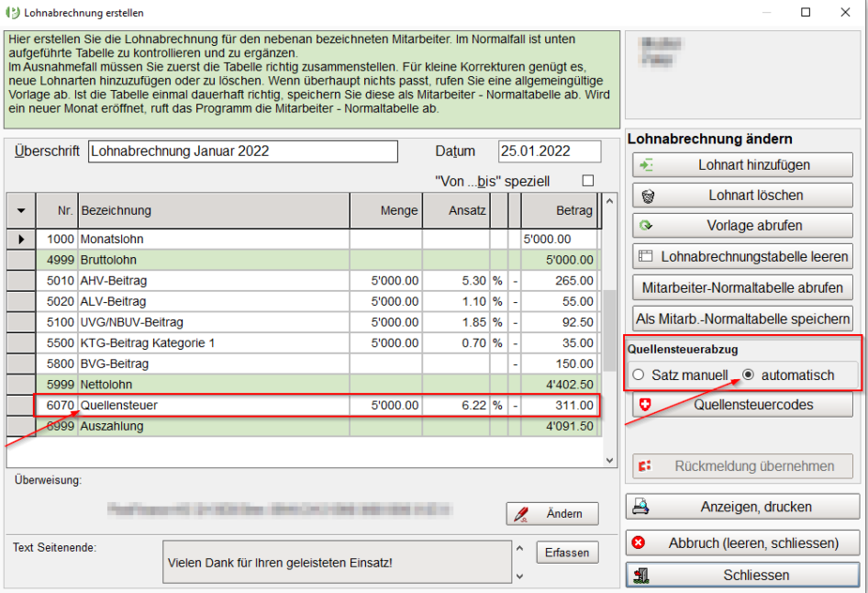Click the application logo in the title bar
The image size is (868, 593).
click(12, 12)
